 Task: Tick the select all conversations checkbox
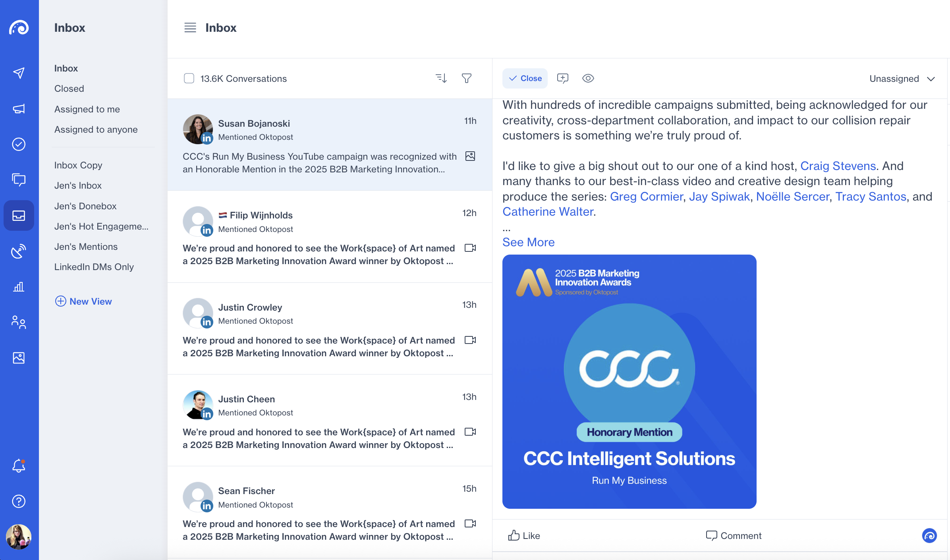point(189,78)
